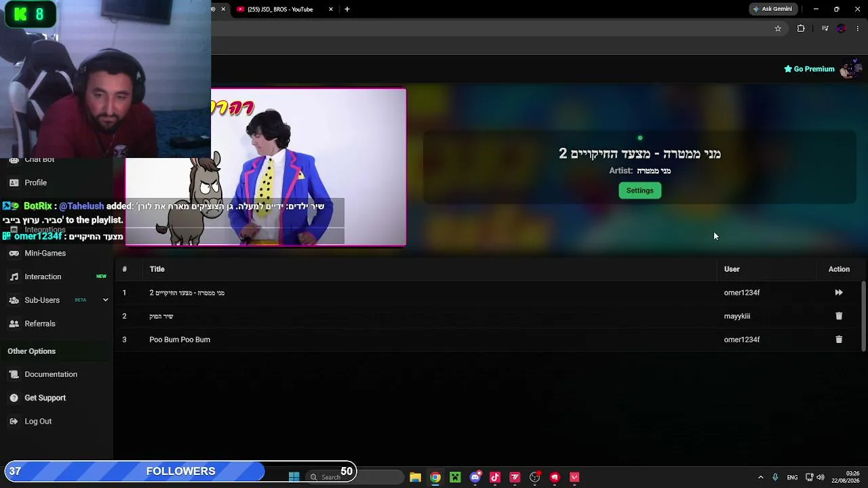Open the Chrome three-dot menu
This screenshot has height=488, width=868.
(858, 28)
